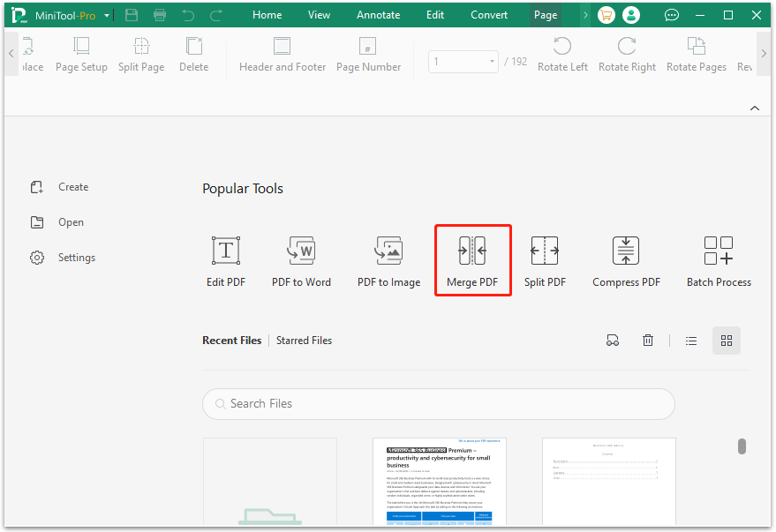776x532 pixels.
Task: Switch to the Annotate tab
Action: tap(379, 15)
